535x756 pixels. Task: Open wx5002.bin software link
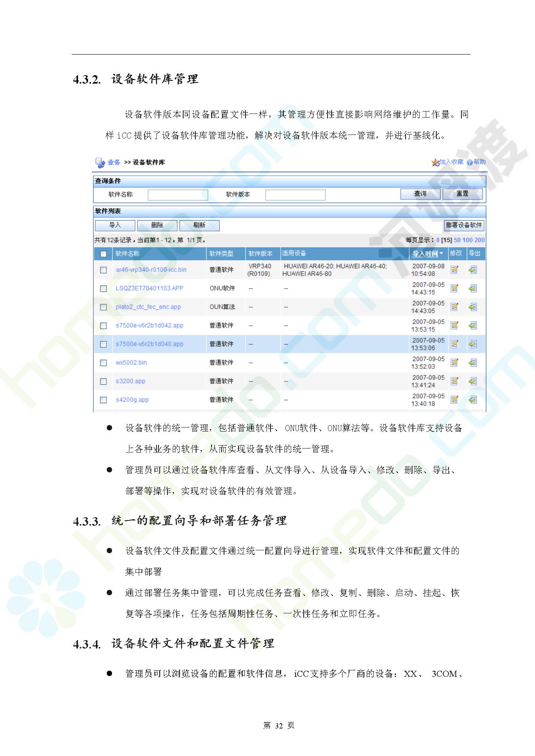(x=131, y=362)
